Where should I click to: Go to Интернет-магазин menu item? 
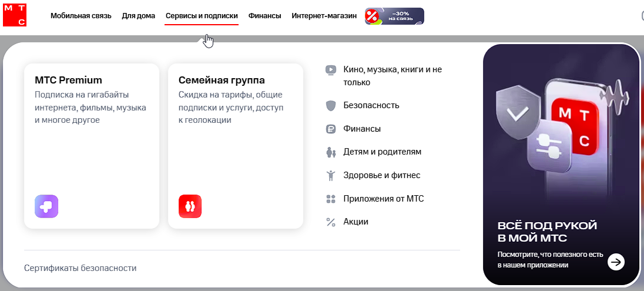point(324,16)
